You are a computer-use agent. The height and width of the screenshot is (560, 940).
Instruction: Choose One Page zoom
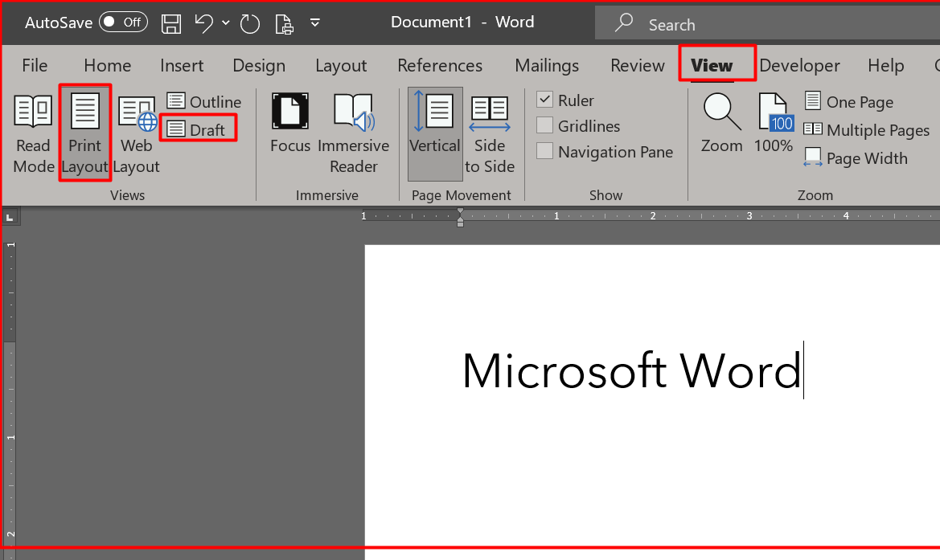click(849, 102)
